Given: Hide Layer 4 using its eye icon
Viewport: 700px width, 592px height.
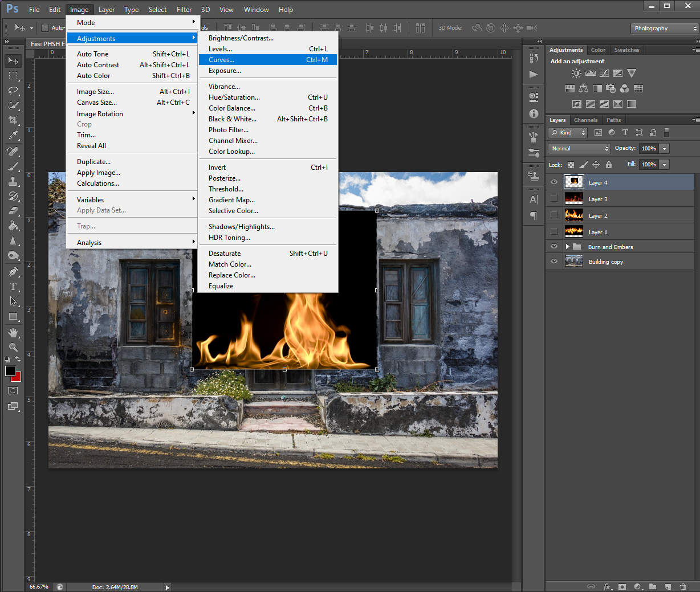Looking at the screenshot, I should [554, 182].
